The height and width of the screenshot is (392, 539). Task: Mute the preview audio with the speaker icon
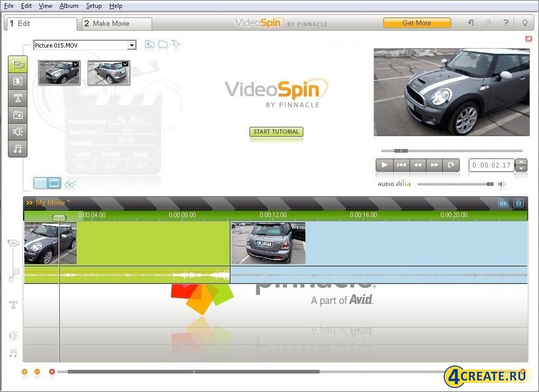pyautogui.click(x=501, y=184)
